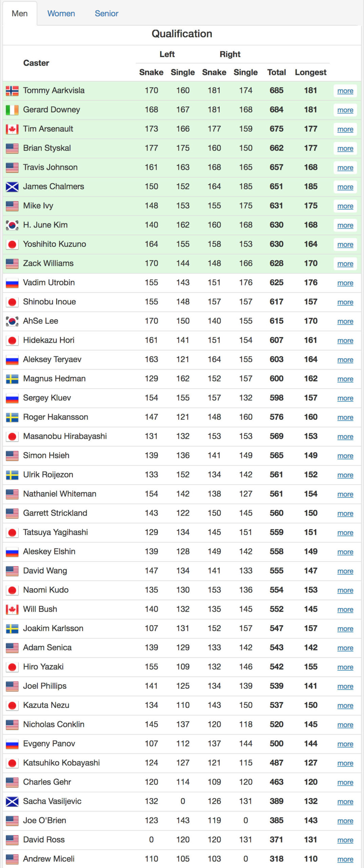Click the Total column header

[276, 72]
